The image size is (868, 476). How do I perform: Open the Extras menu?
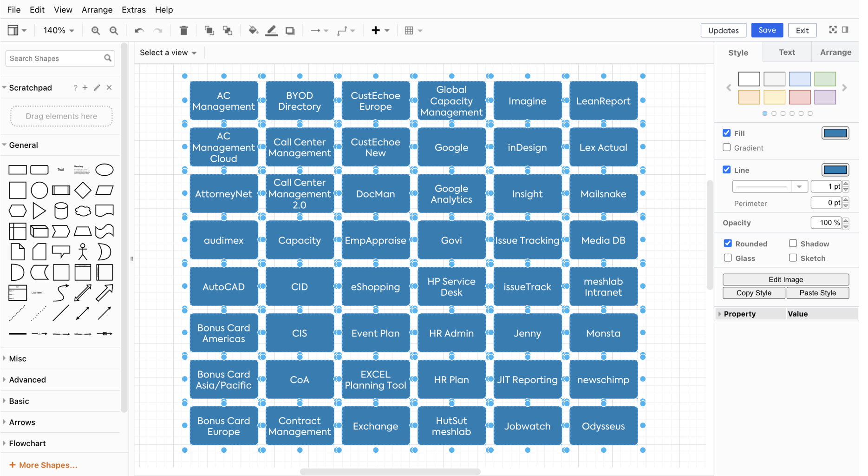coord(134,9)
